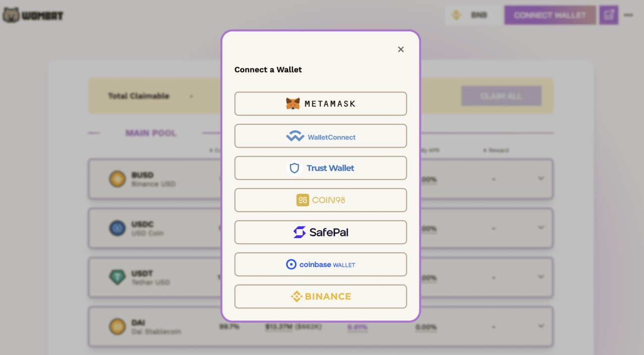The width and height of the screenshot is (644, 355).
Task: Open the three-dot more menu
Action: point(628,15)
